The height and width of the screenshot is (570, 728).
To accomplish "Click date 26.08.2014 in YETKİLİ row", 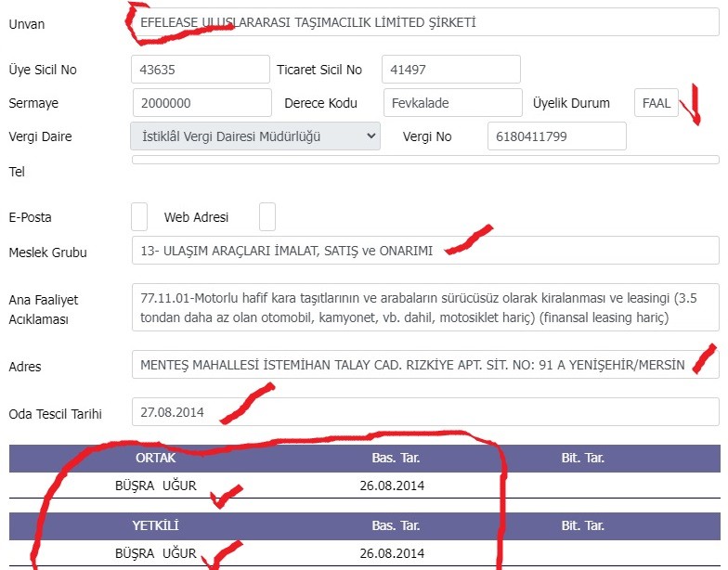I will (392, 553).
